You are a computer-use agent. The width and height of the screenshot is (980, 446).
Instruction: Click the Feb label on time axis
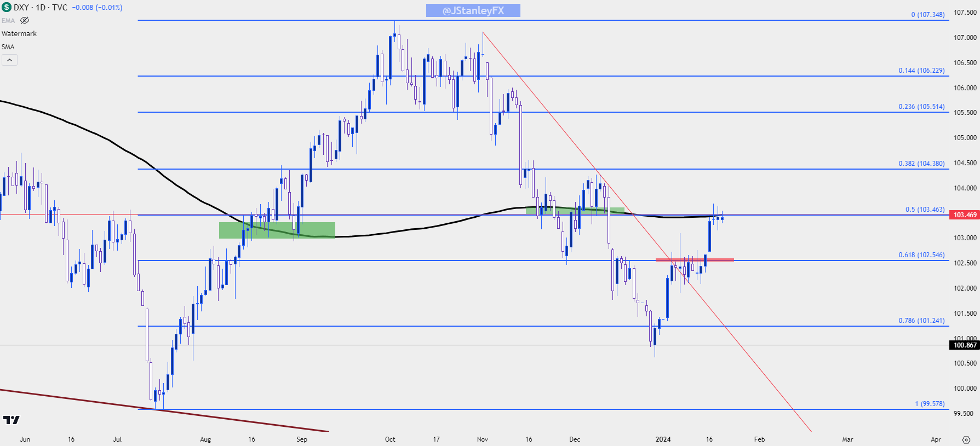pyautogui.click(x=759, y=439)
